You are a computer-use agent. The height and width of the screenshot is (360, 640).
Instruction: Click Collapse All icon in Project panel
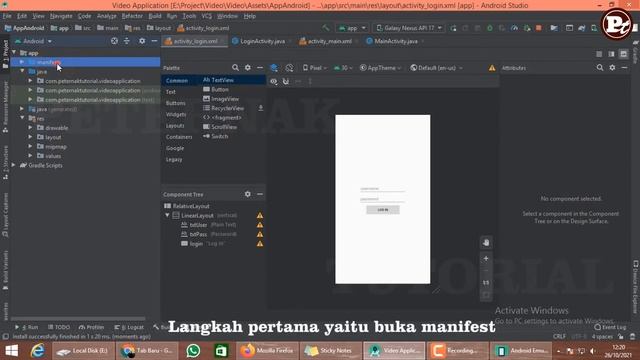click(x=127, y=41)
